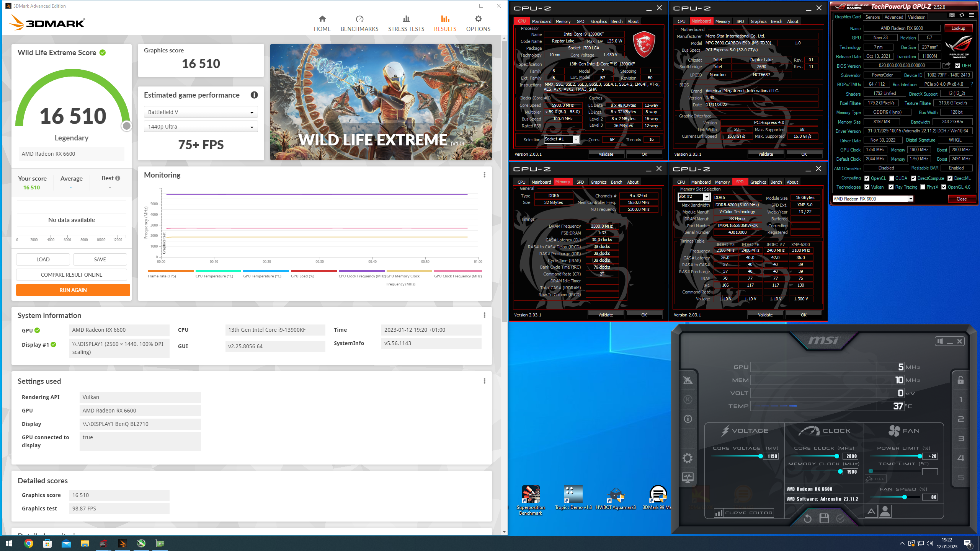This screenshot has width=980, height=551.
Task: Toggle Ray Tracing checkbox in GPU-Z
Action: coord(891,187)
